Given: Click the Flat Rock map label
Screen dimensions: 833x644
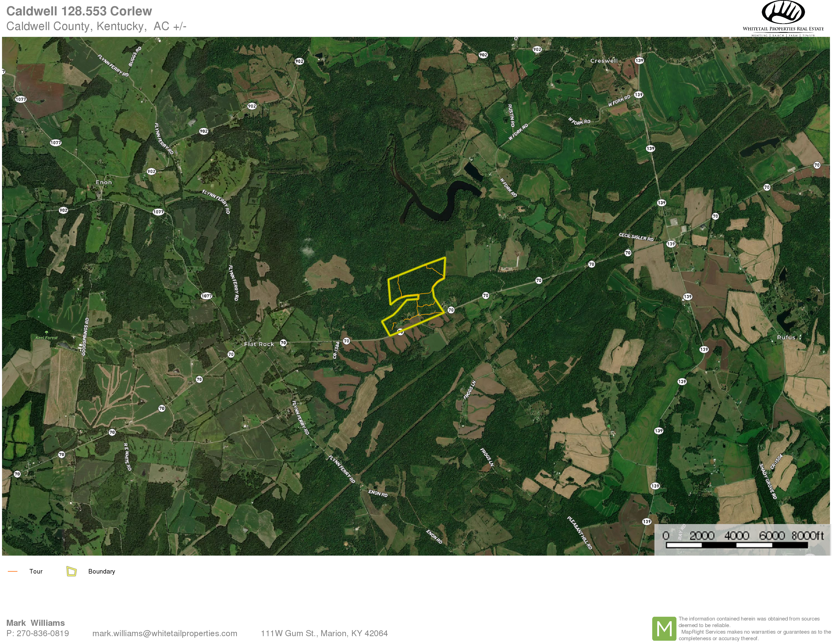Looking at the screenshot, I should (259, 344).
